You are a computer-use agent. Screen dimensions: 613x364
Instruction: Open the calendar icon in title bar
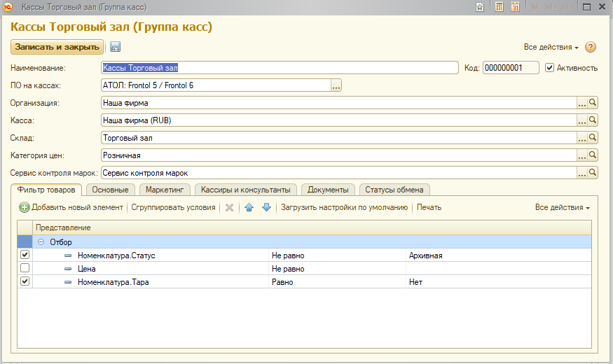point(515,7)
